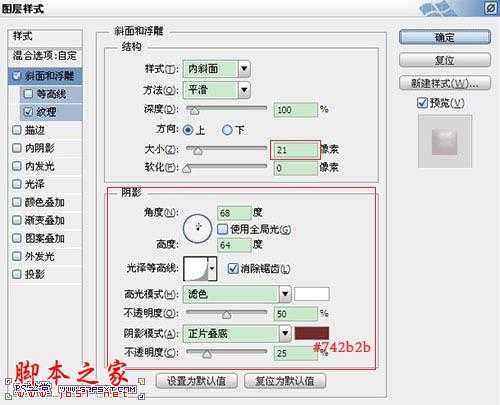Click the 深度 slider handle

(x=194, y=111)
